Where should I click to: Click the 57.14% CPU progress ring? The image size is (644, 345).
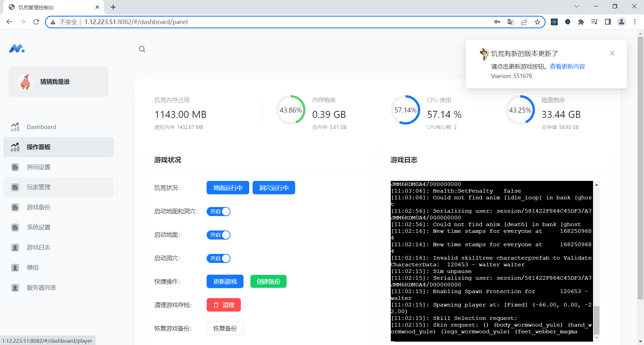click(x=406, y=110)
